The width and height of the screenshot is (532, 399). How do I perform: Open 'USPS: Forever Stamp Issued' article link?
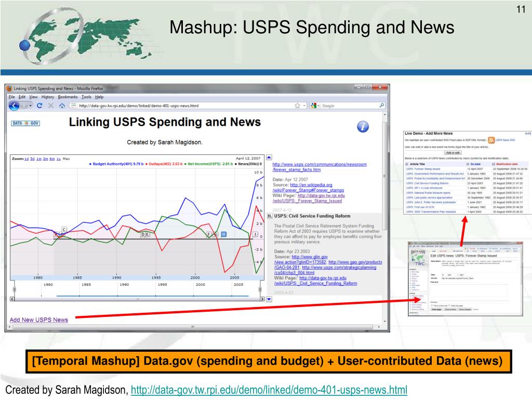[423, 169]
